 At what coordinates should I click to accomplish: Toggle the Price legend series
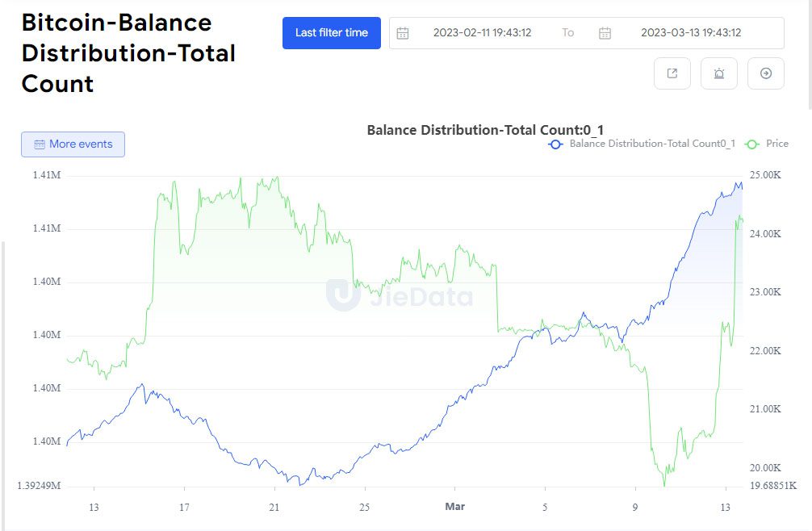point(767,144)
